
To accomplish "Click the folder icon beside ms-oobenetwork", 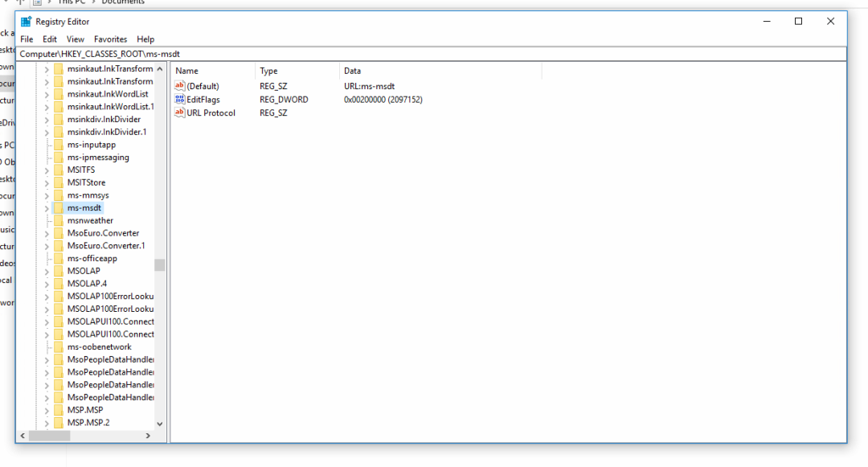I will pyautogui.click(x=59, y=347).
